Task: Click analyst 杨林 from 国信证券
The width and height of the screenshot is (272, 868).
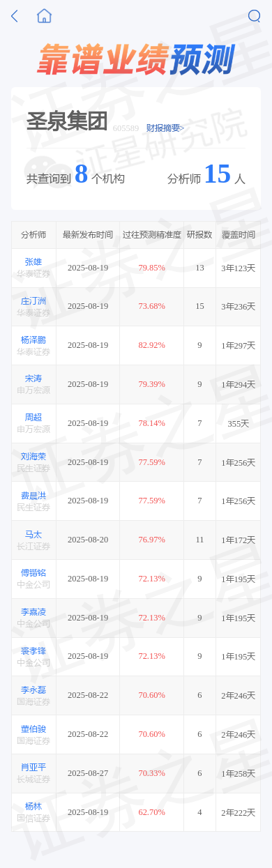Action: [33, 806]
